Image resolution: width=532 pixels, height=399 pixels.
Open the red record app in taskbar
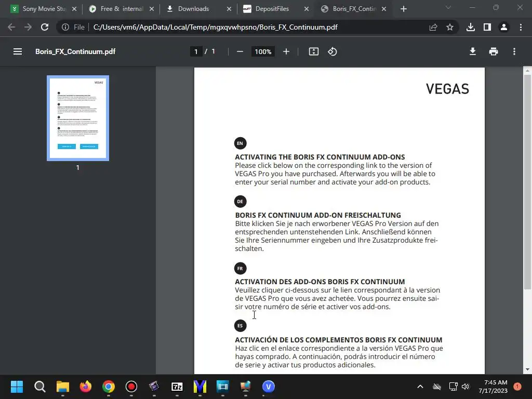pos(131,387)
